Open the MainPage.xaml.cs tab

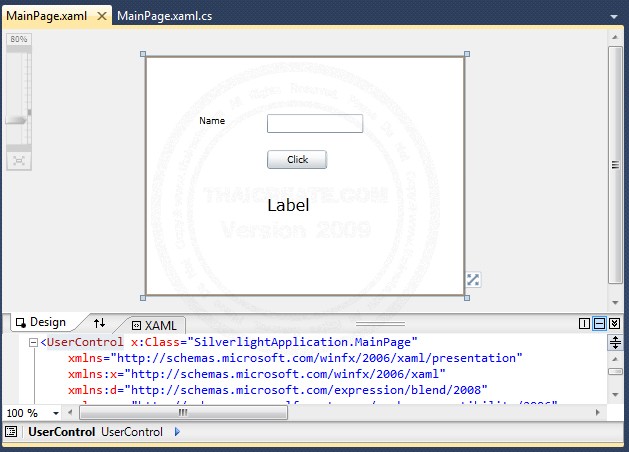tap(164, 16)
